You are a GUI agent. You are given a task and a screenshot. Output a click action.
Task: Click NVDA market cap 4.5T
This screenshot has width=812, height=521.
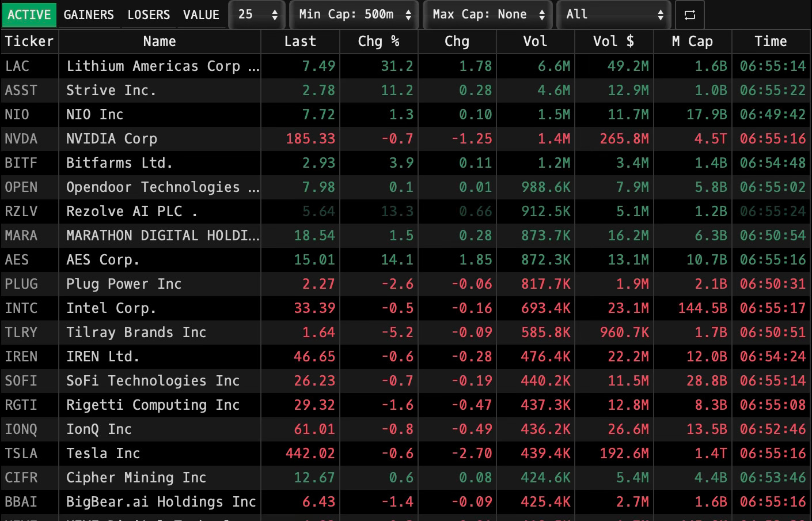pos(711,139)
